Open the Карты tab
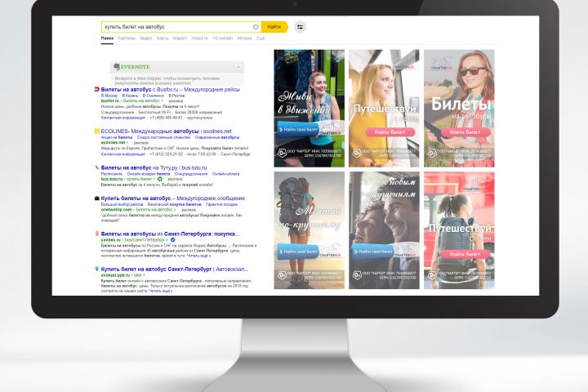588x392 pixels. [x=163, y=38]
